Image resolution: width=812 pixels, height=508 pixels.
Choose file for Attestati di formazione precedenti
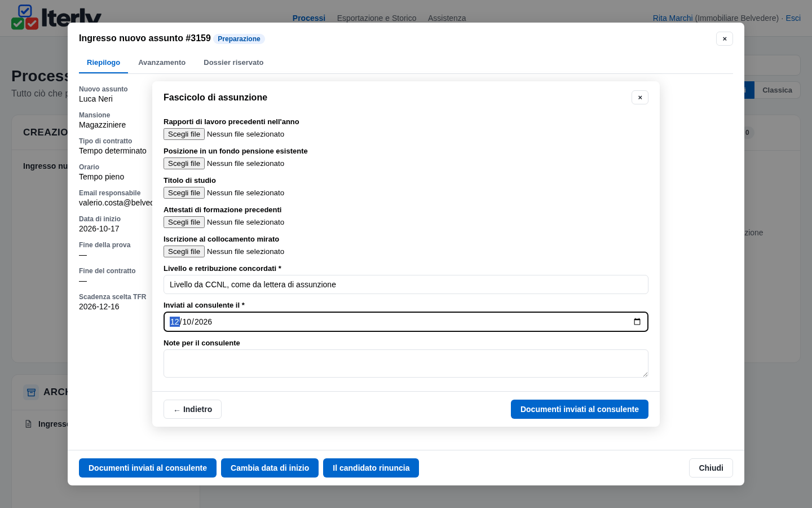184,222
